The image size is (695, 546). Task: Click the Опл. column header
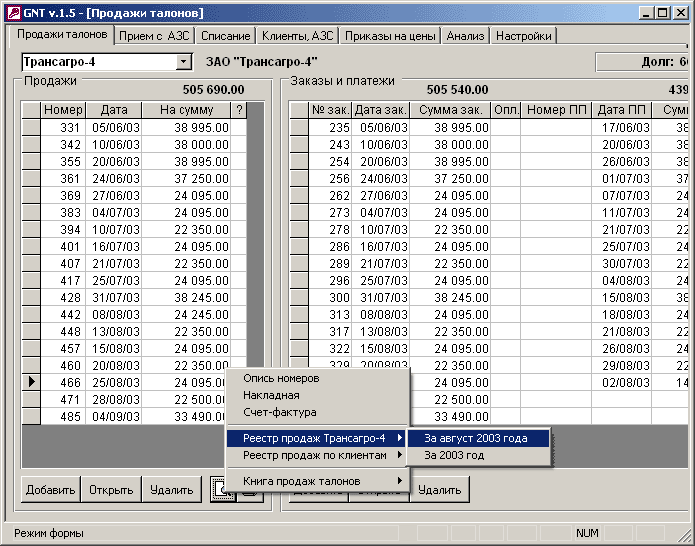506,109
